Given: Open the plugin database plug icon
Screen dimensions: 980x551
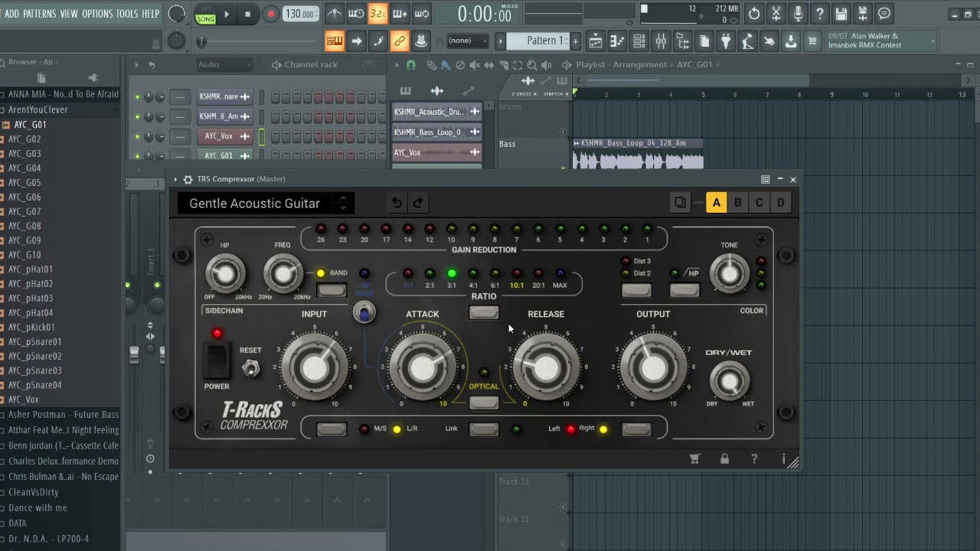Looking at the screenshot, I should click(x=726, y=41).
